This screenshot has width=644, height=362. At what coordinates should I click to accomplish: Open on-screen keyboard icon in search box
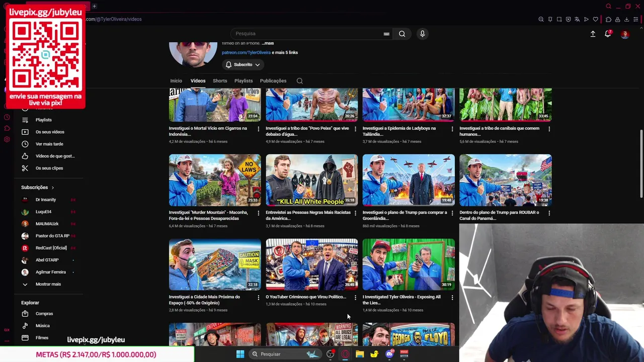pyautogui.click(x=386, y=34)
